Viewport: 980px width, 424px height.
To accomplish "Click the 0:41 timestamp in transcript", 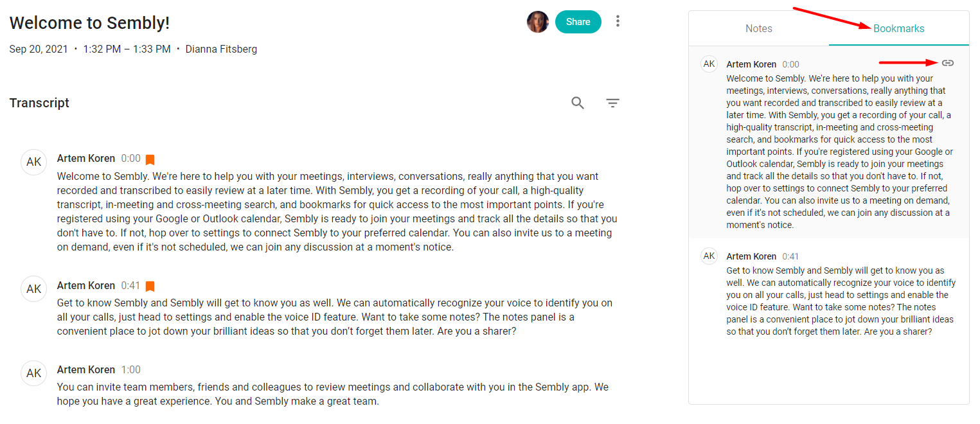I will click(x=130, y=286).
